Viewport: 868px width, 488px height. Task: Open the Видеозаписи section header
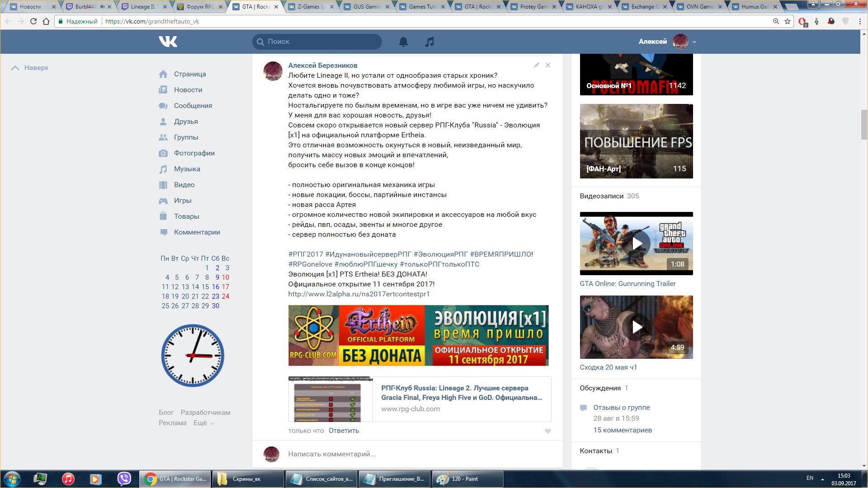pos(609,196)
